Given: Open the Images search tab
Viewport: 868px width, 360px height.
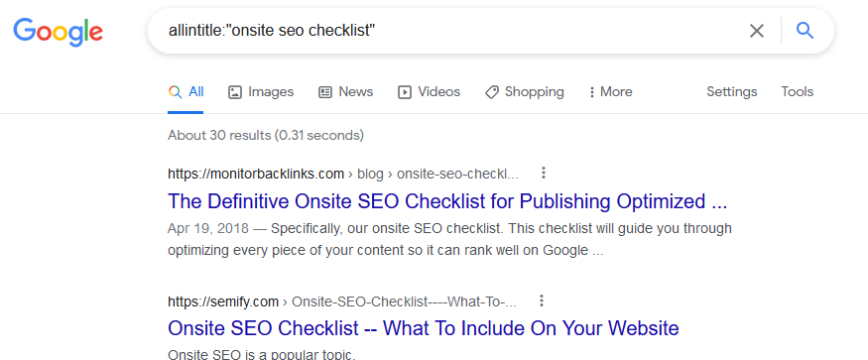Looking at the screenshot, I should point(261,92).
